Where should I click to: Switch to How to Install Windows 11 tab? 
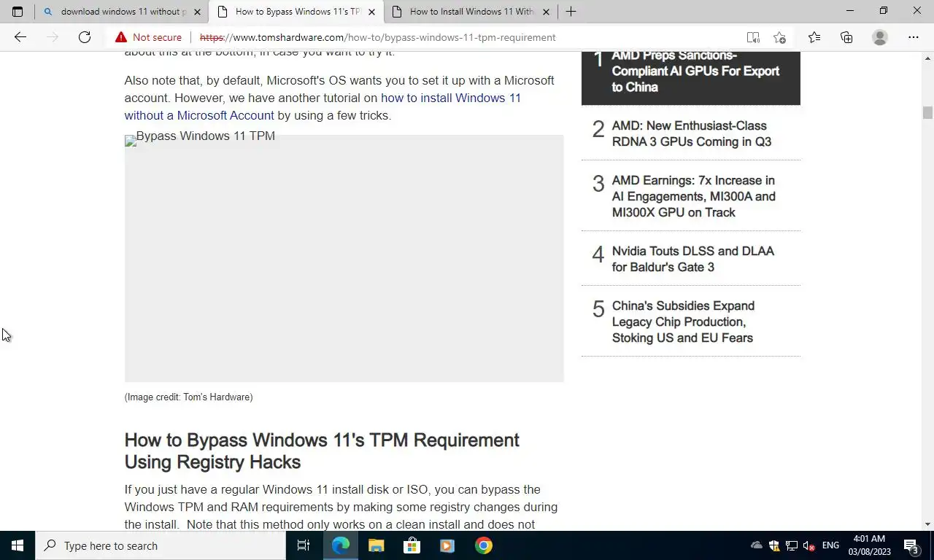[x=470, y=12]
